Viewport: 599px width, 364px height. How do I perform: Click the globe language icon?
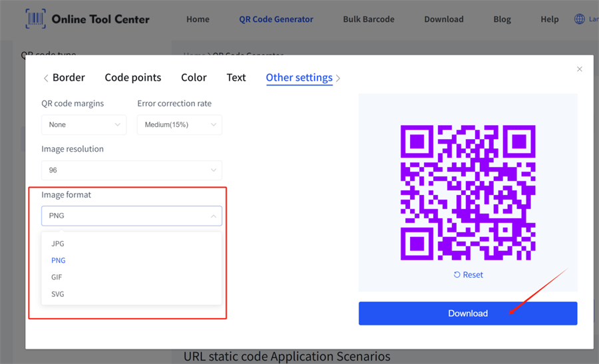580,19
